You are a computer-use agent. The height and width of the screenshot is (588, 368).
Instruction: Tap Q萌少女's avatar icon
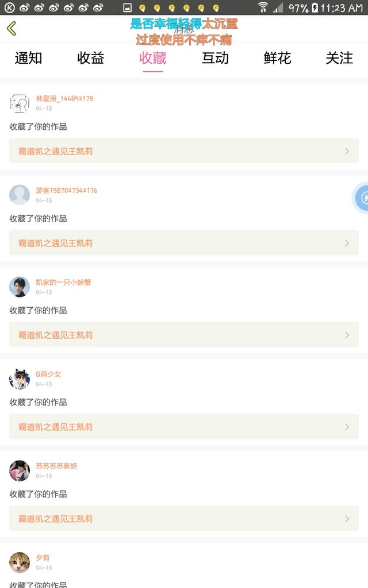(x=20, y=379)
